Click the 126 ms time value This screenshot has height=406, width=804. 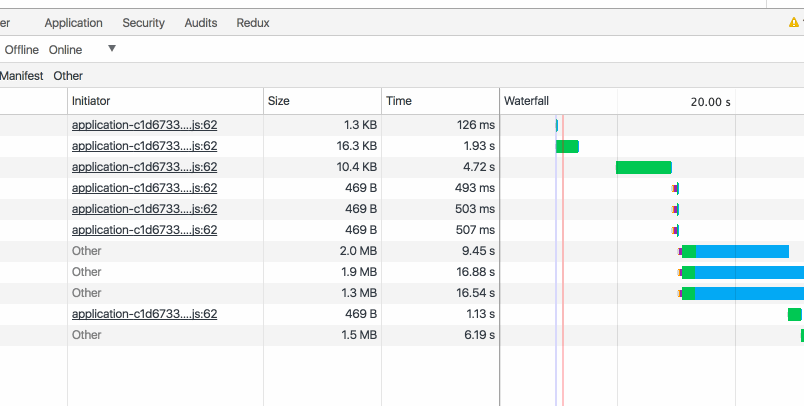(476, 125)
